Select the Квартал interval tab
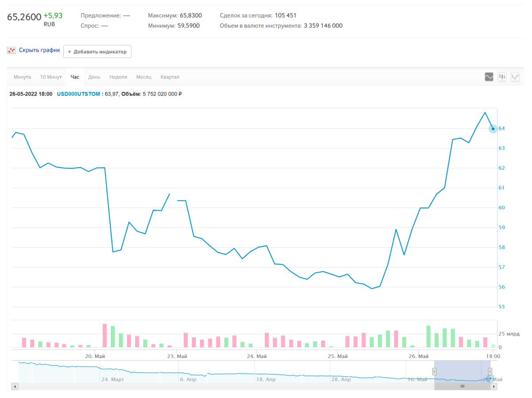Screen dimensions: 532x398 point(170,77)
